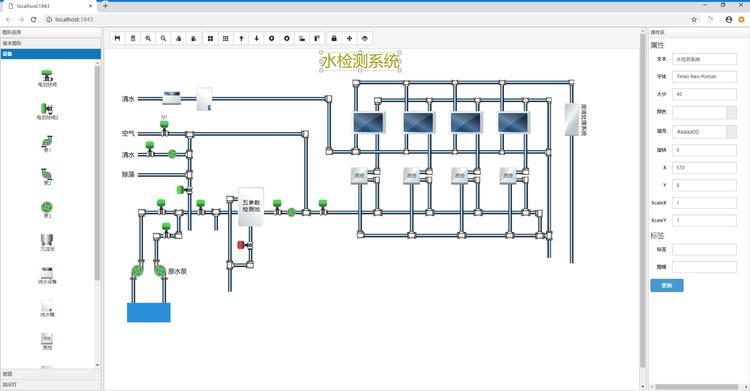Click the blue update button in the properties panel
750x391 pixels.
[667, 285]
